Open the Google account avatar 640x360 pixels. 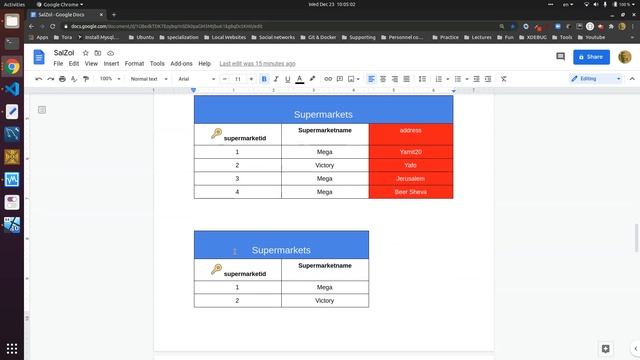point(624,57)
